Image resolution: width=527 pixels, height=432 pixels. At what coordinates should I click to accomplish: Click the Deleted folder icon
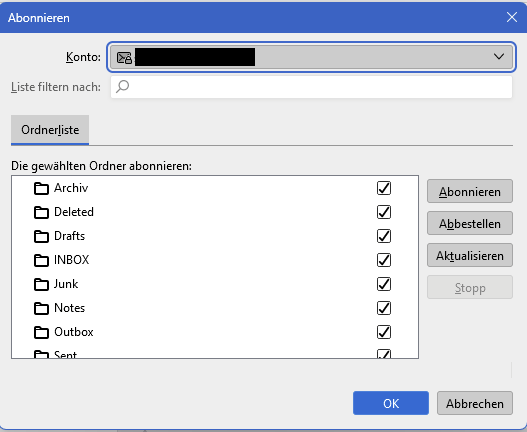41,212
